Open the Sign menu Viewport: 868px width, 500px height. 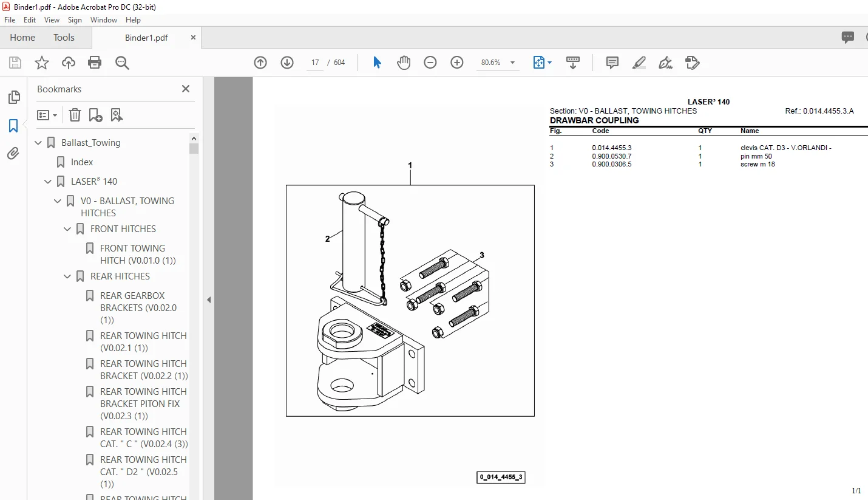pos(75,20)
